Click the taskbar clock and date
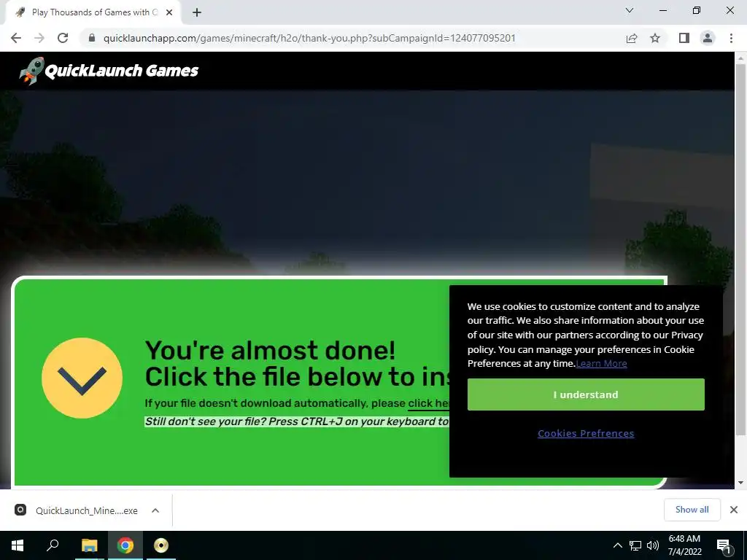This screenshot has width=747, height=560. pos(684,545)
